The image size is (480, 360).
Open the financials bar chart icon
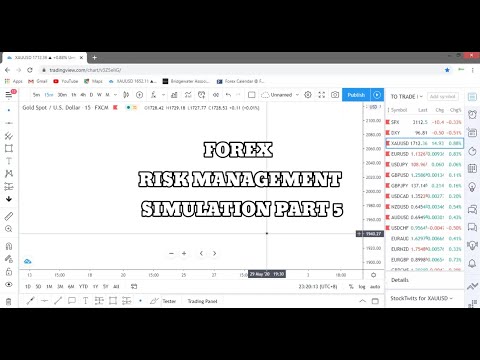pyautogui.click(x=174, y=95)
